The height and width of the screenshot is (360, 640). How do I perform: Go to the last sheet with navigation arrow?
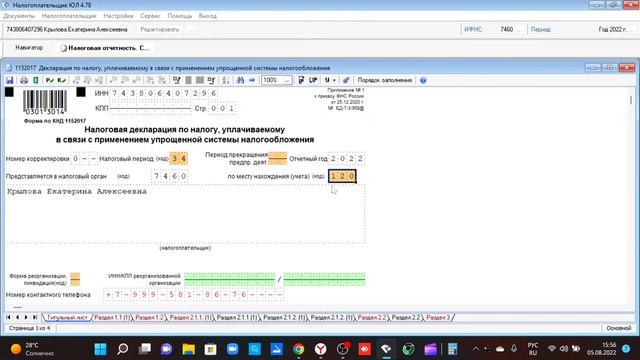(35, 317)
